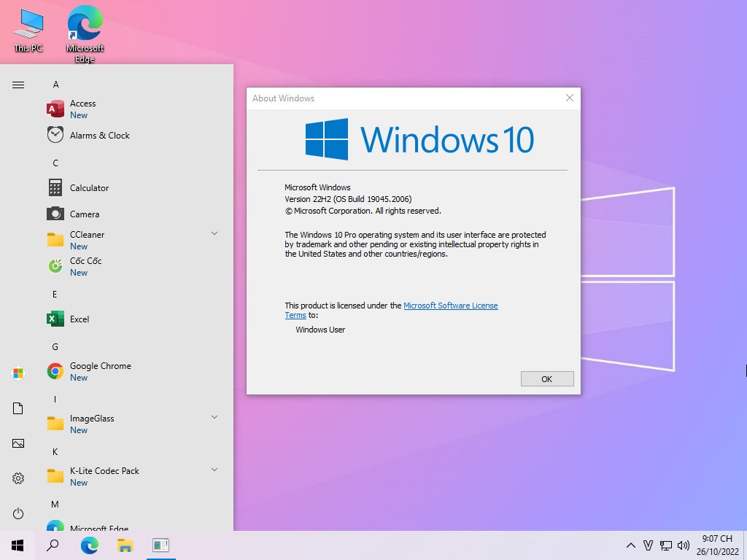This screenshot has height=560, width=747.
Task: Click the letter C section header
Action: [55, 163]
